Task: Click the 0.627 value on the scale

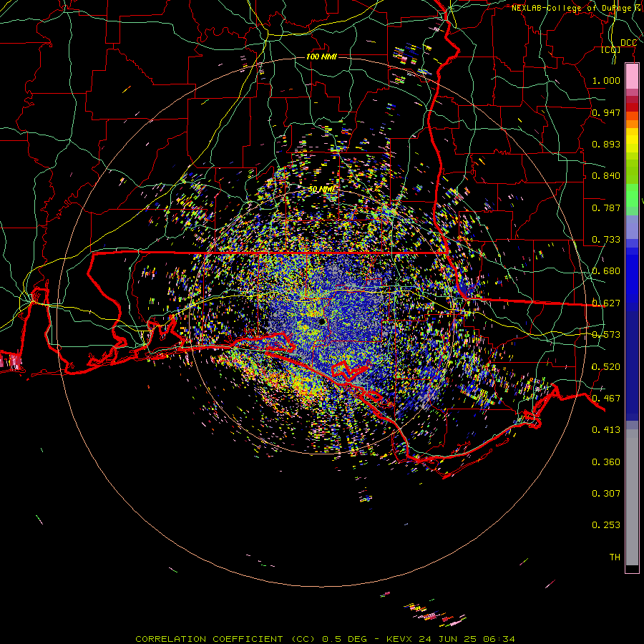Action: (606, 303)
